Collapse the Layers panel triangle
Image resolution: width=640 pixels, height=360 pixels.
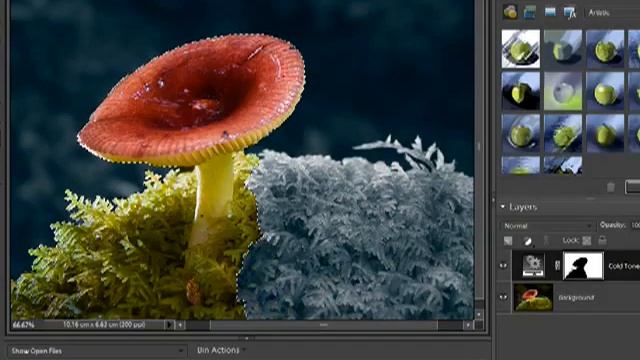coord(503,207)
